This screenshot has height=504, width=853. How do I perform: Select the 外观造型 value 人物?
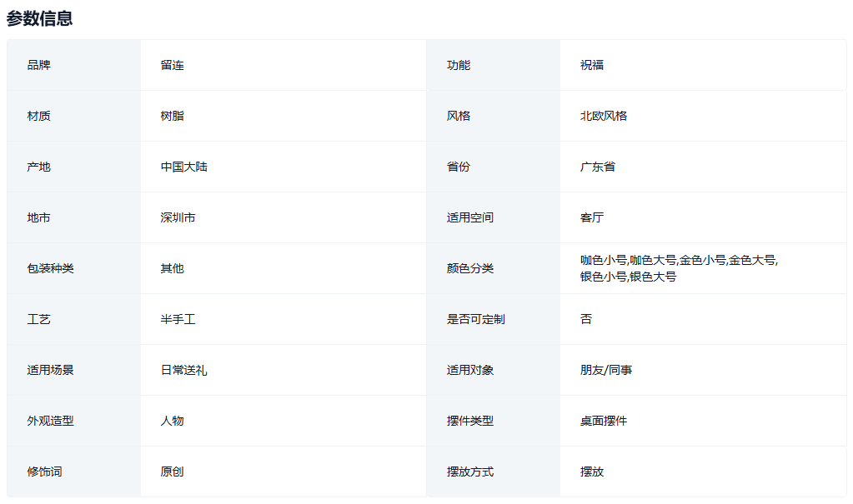click(173, 421)
